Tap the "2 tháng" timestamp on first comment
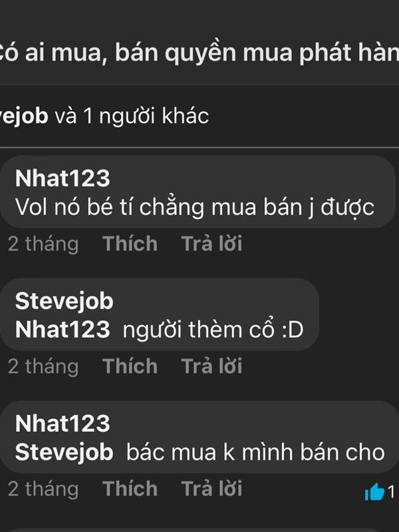 (x=43, y=244)
